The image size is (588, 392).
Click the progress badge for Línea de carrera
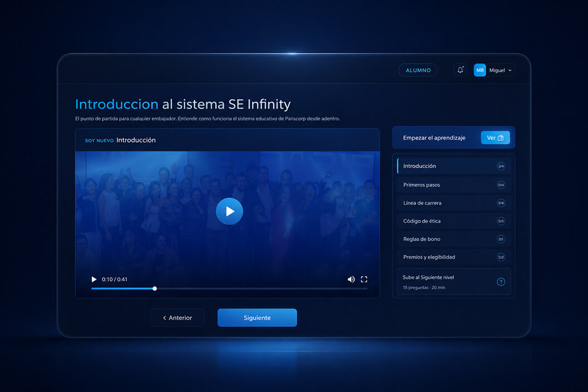pos(501,203)
